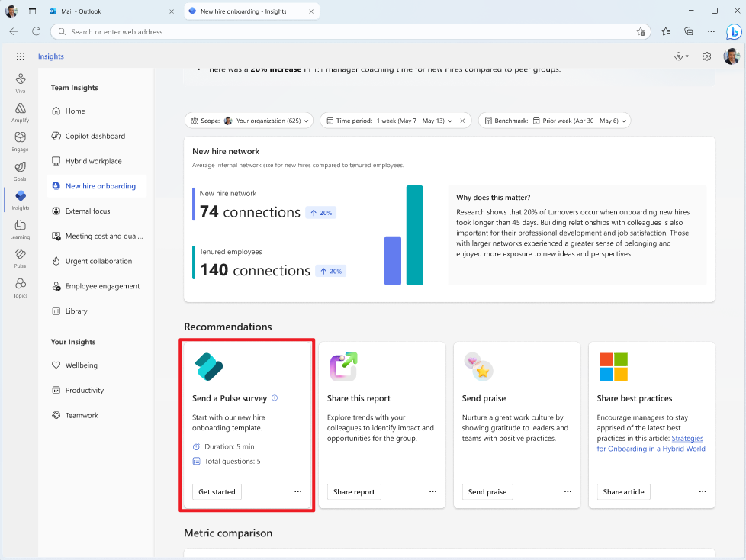Viewport: 746px width, 560px height.
Task: Click the Share this report card image
Action: click(343, 366)
